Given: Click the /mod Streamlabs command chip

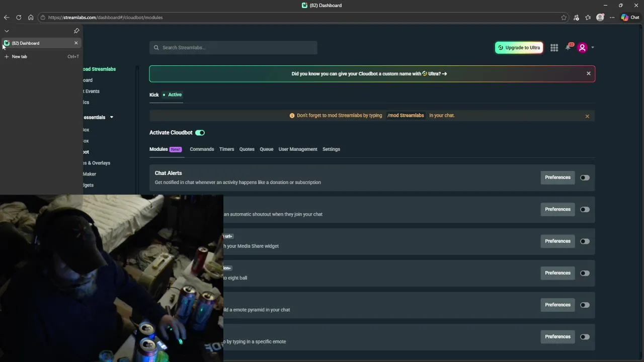Looking at the screenshot, I should [406, 115].
